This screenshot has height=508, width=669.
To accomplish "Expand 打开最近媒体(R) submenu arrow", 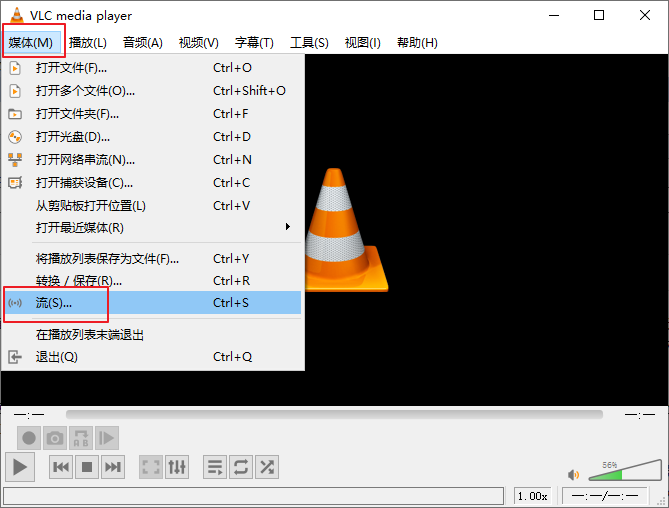I will pyautogui.click(x=288, y=227).
